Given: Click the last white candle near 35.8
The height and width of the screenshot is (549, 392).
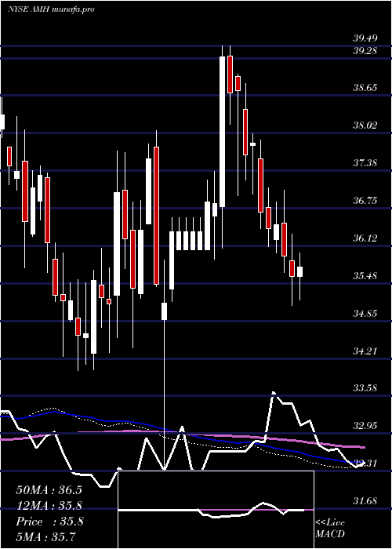Looking at the screenshot, I should [300, 271].
